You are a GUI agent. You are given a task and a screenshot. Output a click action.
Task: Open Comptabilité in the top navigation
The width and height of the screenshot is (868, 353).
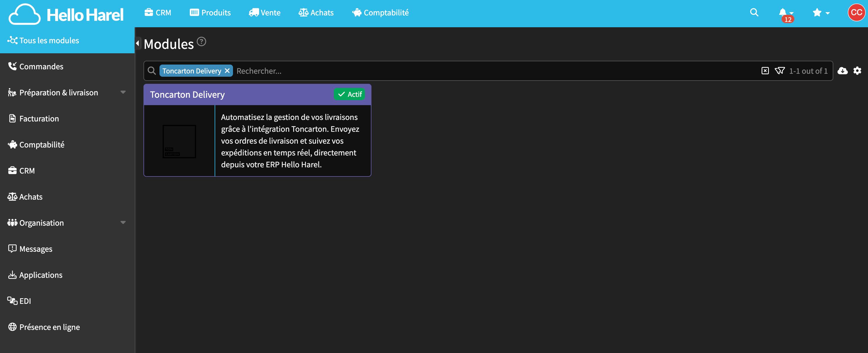[380, 13]
